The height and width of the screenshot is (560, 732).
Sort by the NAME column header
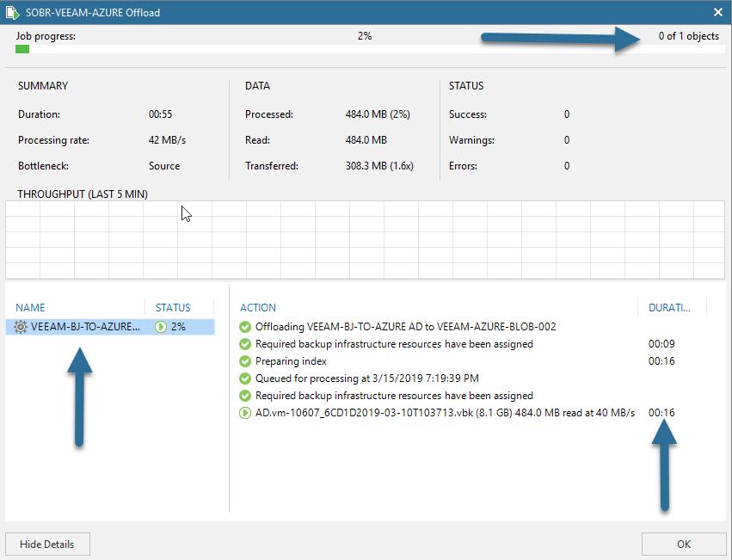pyautogui.click(x=30, y=308)
